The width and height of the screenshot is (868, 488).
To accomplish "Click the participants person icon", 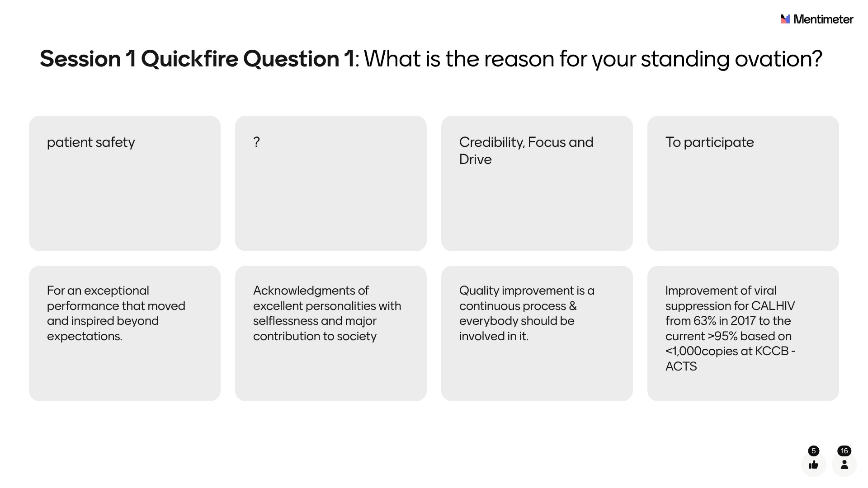I will coord(844,465).
